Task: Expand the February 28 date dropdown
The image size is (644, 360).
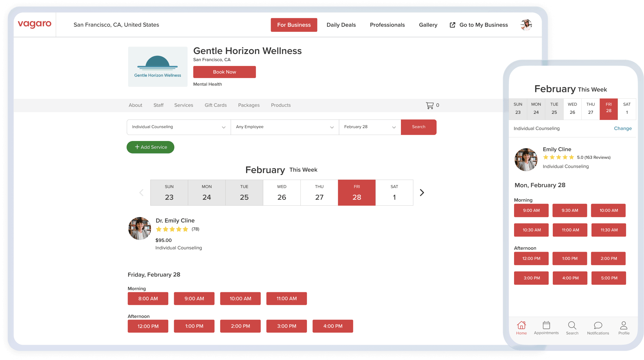Action: [x=370, y=127]
